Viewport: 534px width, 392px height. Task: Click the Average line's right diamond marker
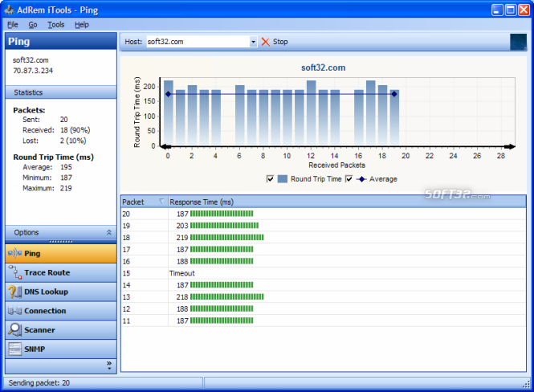click(x=394, y=94)
